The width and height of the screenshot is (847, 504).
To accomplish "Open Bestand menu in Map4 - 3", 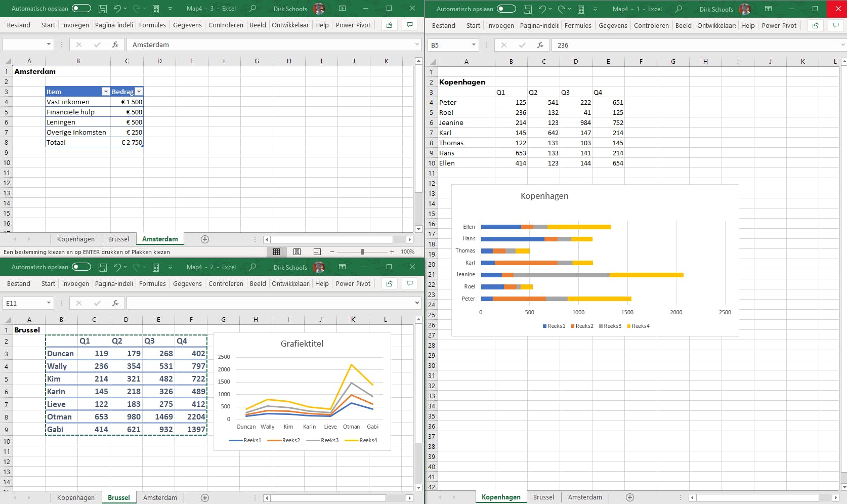I will (19, 25).
